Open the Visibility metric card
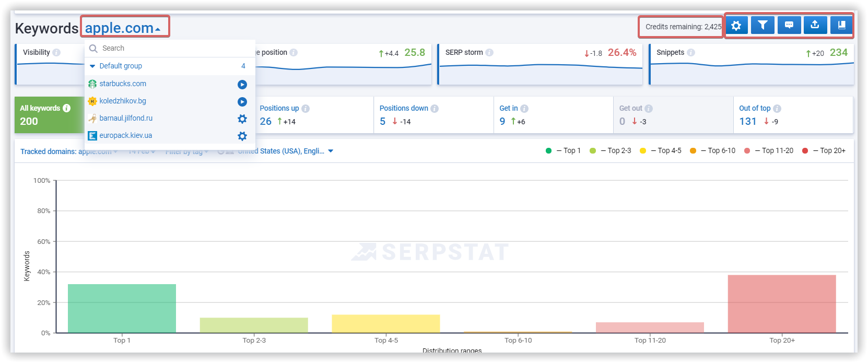Screen dimensions: 868x363 50,64
